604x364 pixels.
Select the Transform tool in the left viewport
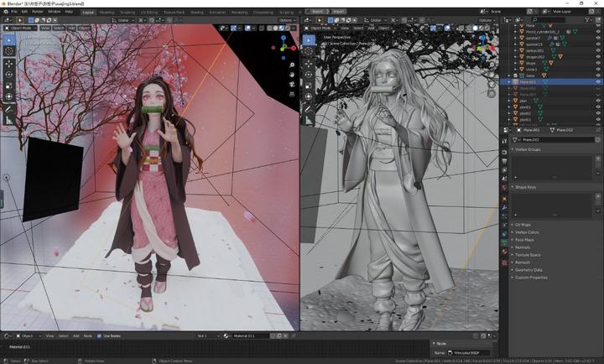pyautogui.click(x=9, y=96)
